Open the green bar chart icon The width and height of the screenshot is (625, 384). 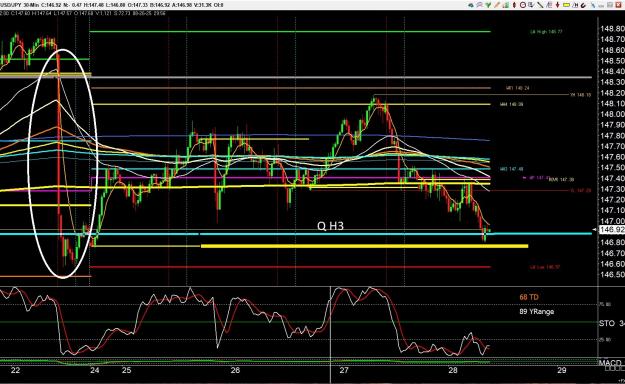506,5
